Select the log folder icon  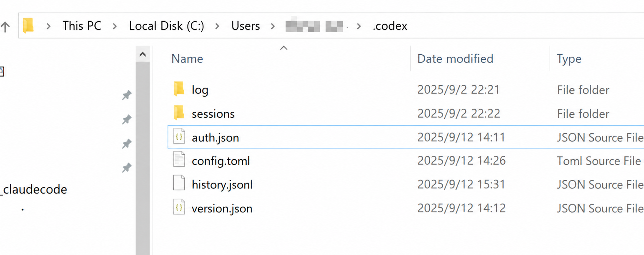[179, 89]
